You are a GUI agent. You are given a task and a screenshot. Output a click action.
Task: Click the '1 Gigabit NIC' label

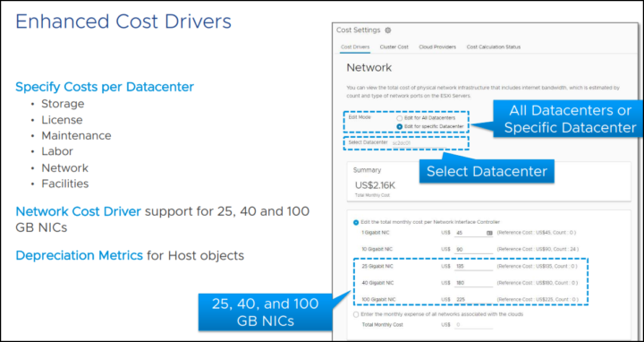pyautogui.click(x=376, y=233)
